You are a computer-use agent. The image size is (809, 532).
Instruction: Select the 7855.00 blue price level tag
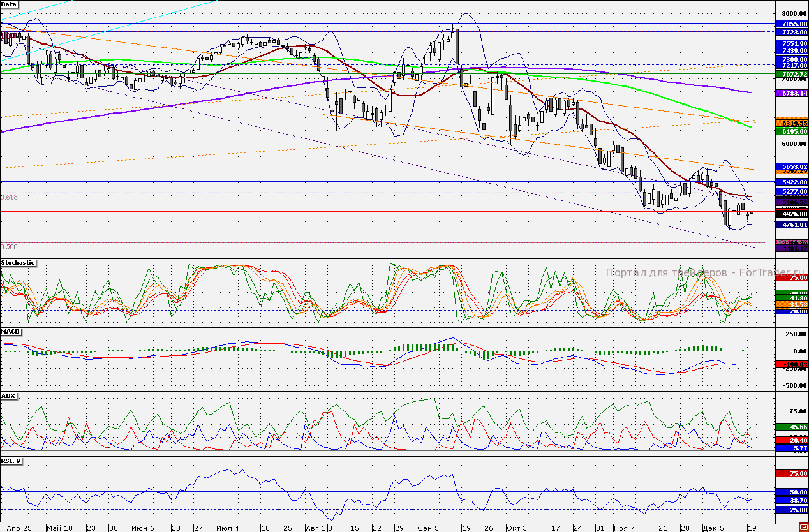pyautogui.click(x=790, y=24)
